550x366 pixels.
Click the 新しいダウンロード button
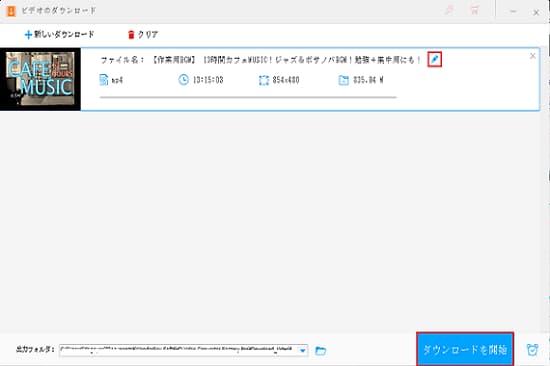tap(59, 34)
